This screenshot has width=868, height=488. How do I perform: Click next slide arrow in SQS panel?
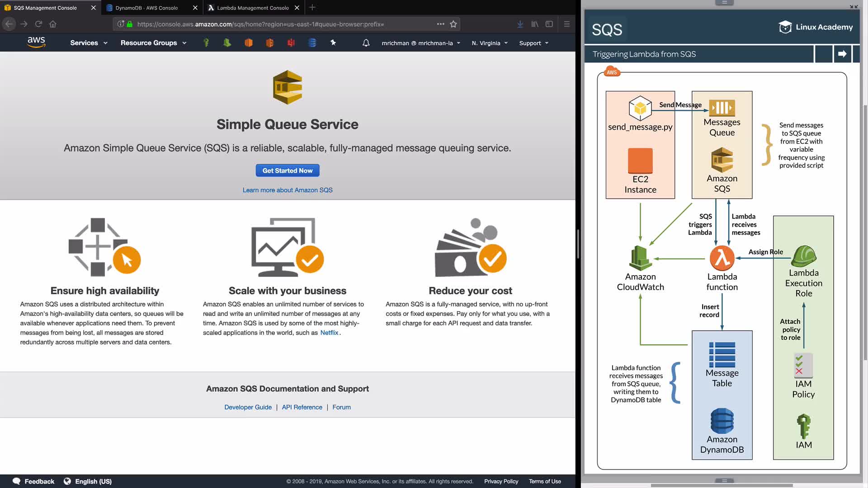pyautogui.click(x=842, y=54)
